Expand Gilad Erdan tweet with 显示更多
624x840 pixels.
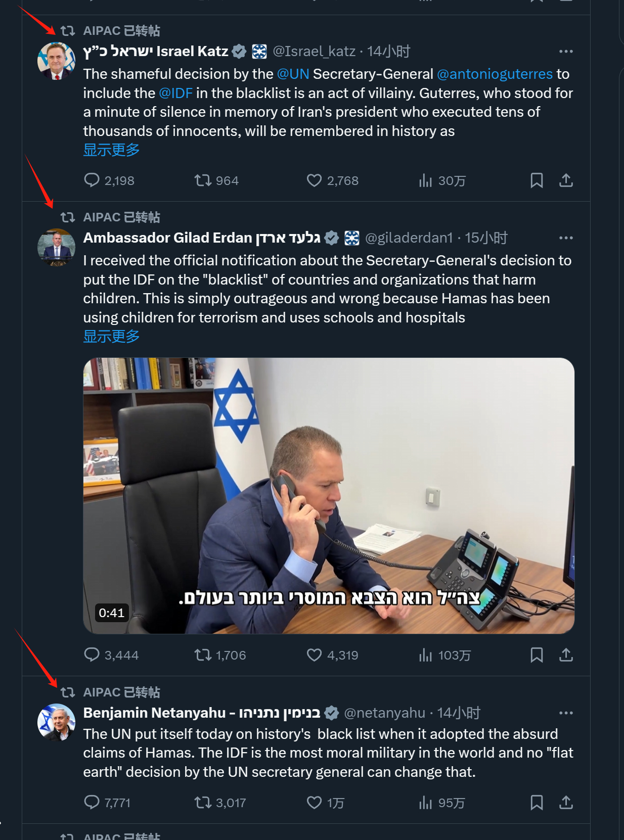tap(111, 337)
